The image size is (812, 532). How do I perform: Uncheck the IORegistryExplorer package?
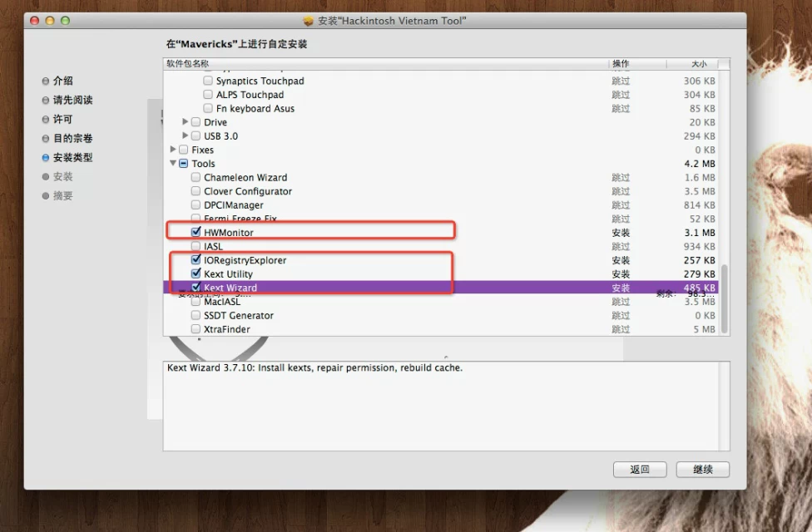196,260
